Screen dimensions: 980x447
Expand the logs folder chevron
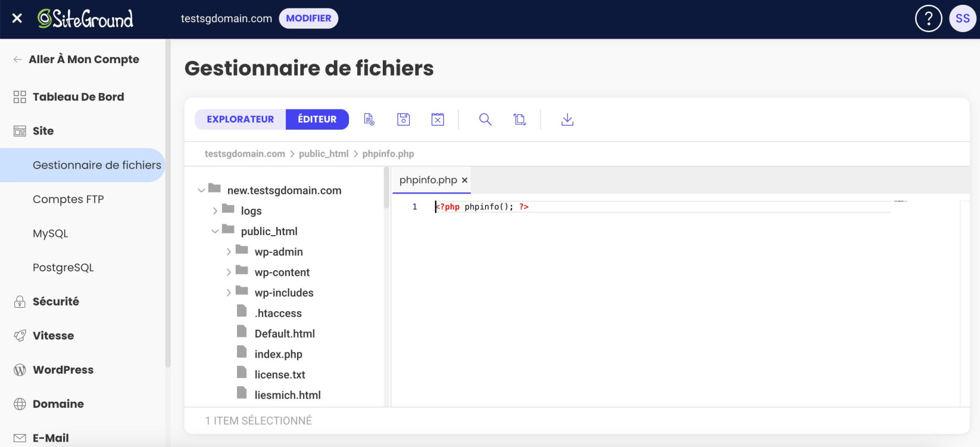pyautogui.click(x=215, y=211)
